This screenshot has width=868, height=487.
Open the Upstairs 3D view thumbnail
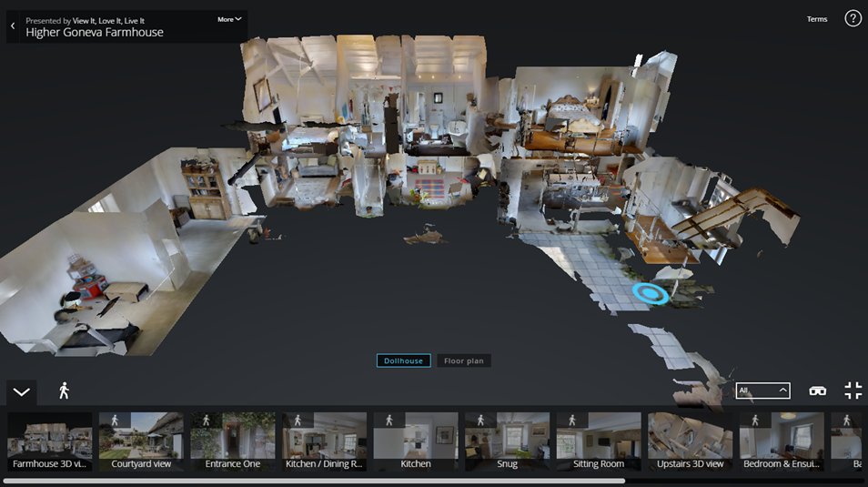point(691,441)
